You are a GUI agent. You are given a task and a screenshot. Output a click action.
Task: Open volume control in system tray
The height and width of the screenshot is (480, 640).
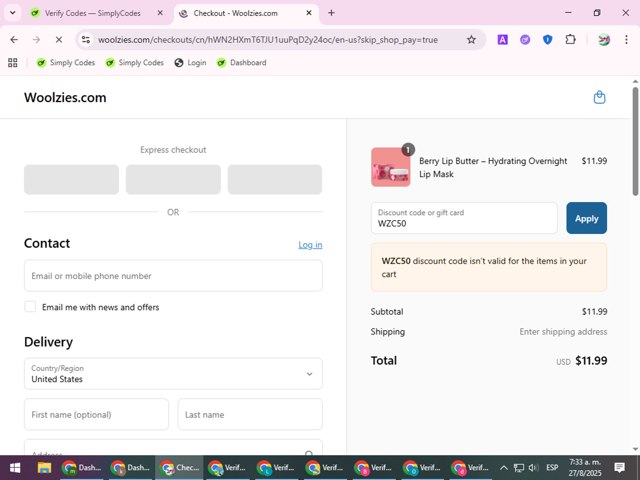tap(533, 468)
